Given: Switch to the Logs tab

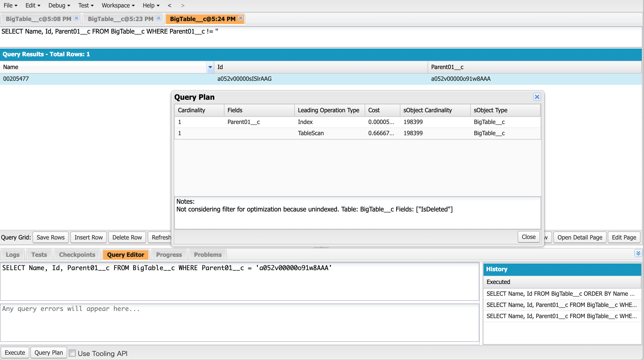Looking at the screenshot, I should click(x=13, y=255).
